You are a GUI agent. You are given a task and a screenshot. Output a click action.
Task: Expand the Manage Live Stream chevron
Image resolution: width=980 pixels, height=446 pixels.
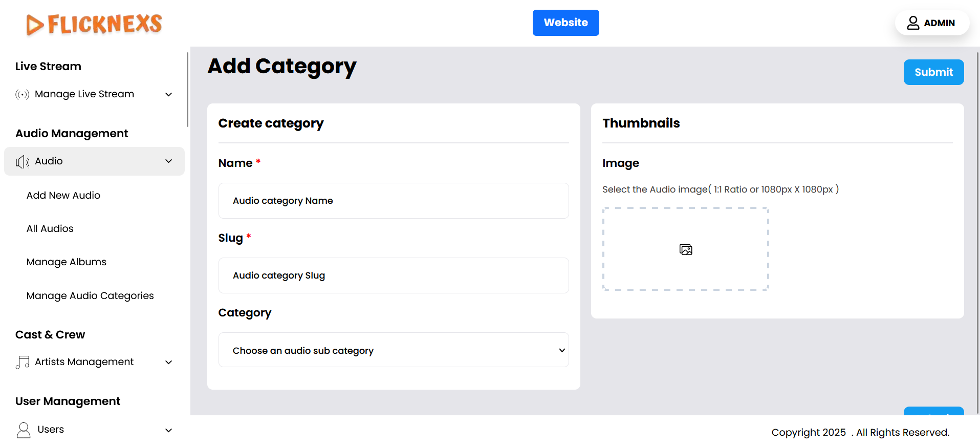[168, 94]
